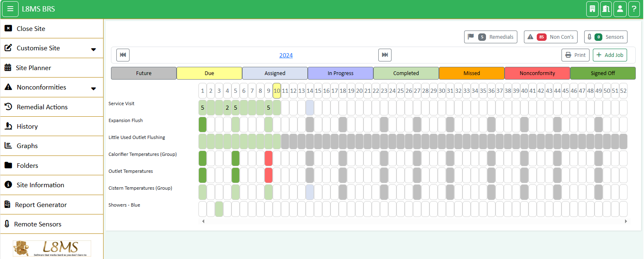This screenshot has width=644, height=259.
Task: Open the Site Planner menu item
Action: pyautogui.click(x=33, y=68)
